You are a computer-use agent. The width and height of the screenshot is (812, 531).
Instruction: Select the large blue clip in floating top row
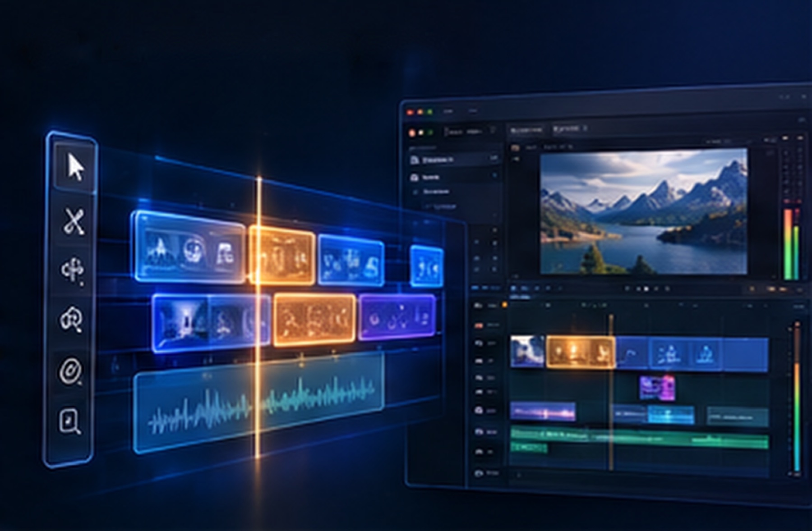(x=189, y=247)
